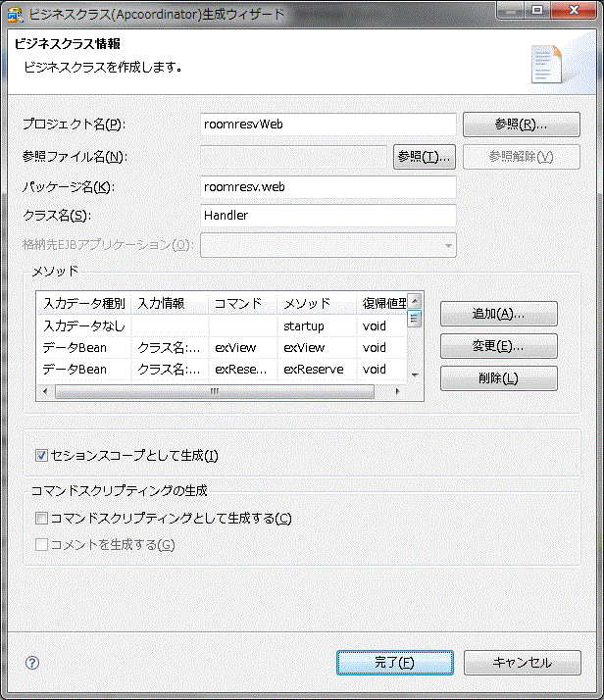Screen dimensions: 604x700
Task: Click void cell in the startup row
Action: point(381,326)
